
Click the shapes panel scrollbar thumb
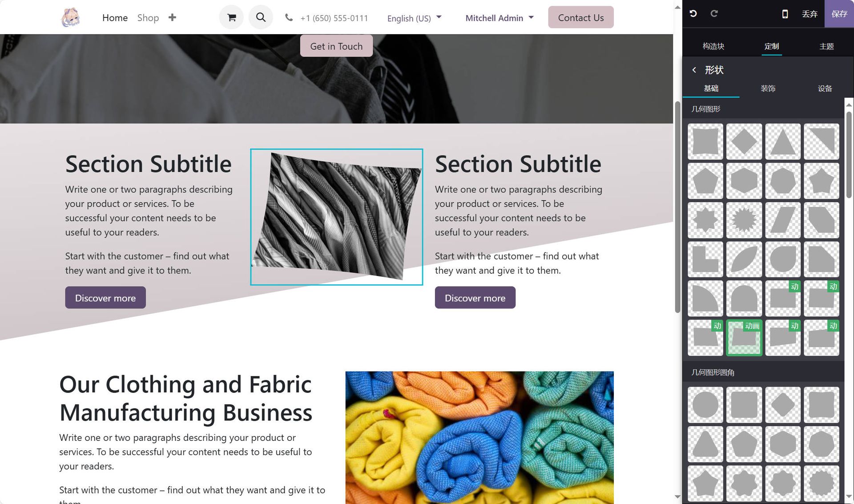[849, 155]
